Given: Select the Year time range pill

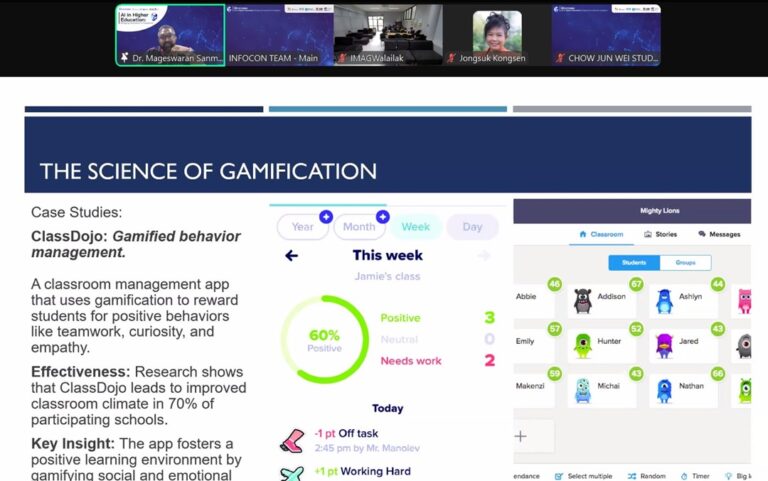Looking at the screenshot, I should tap(302, 227).
